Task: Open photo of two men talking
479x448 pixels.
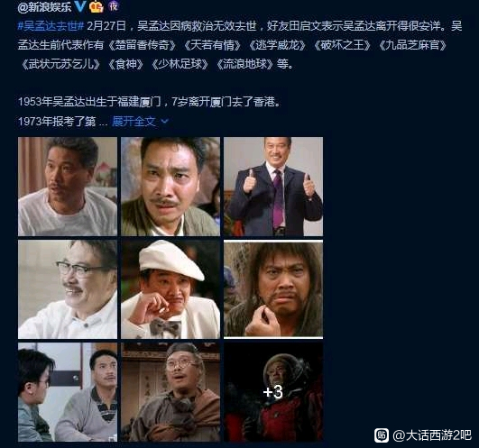Action: (68, 392)
